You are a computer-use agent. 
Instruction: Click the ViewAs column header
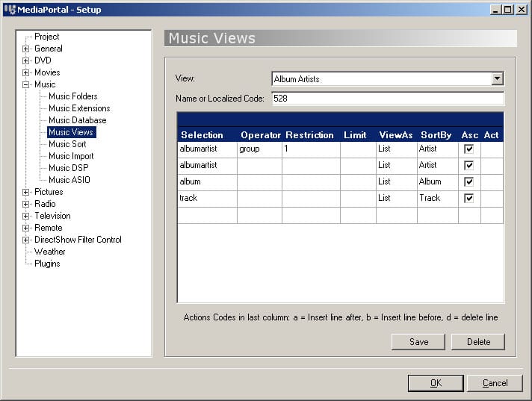point(396,135)
